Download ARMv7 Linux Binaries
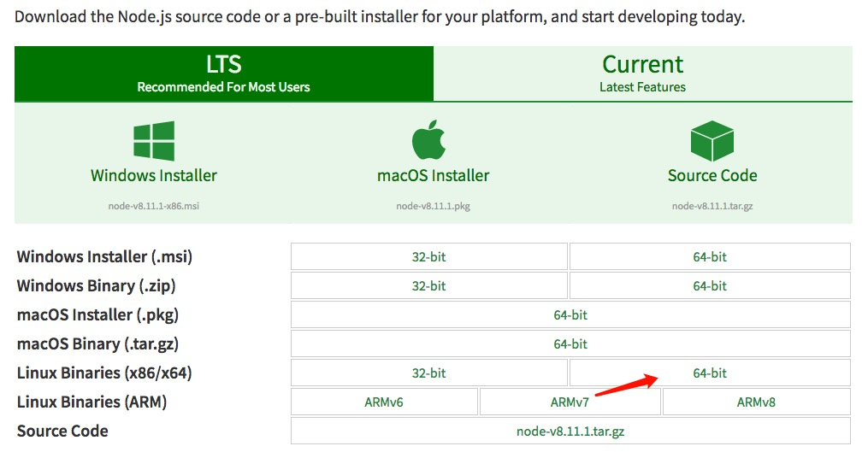Viewport: 868px width, 452px height. click(x=570, y=402)
